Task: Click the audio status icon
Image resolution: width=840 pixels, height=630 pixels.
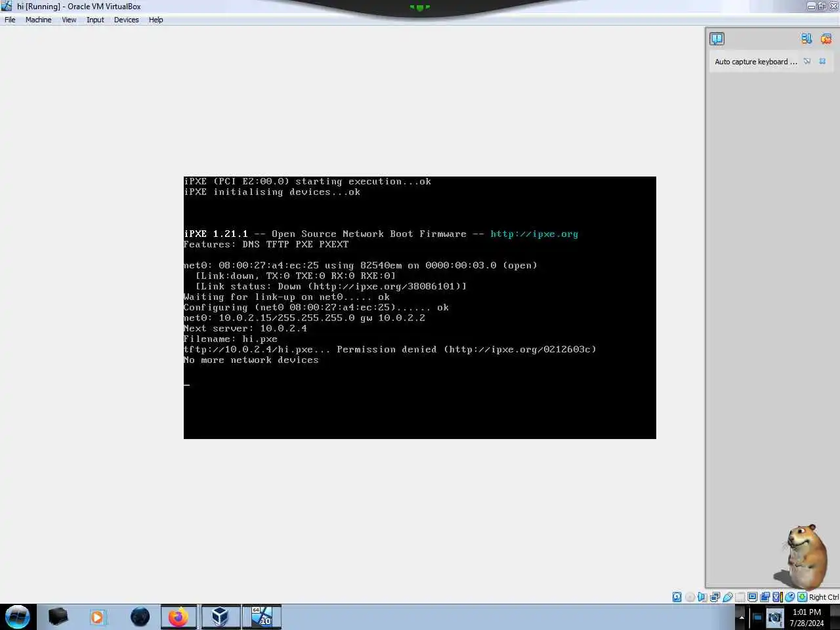Action: point(702,597)
